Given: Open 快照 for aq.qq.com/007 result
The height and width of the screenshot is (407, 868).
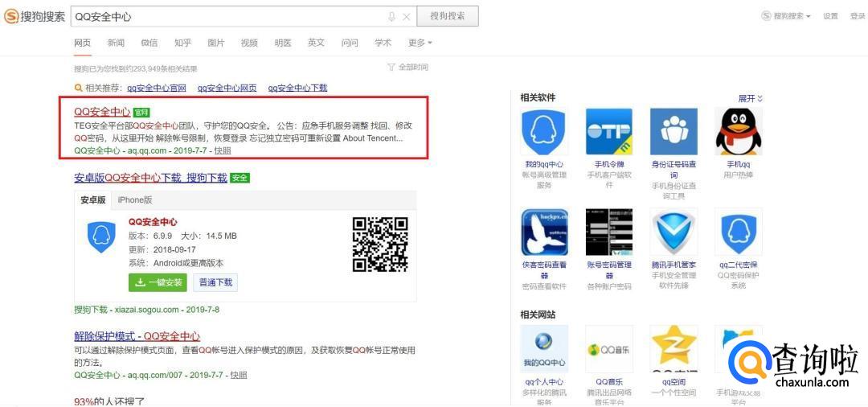Looking at the screenshot, I should [x=239, y=375].
